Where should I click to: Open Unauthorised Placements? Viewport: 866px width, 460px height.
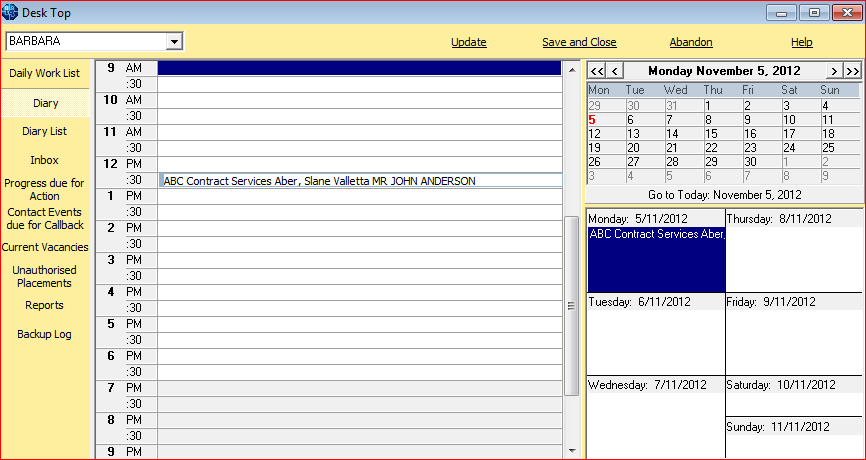(x=45, y=276)
